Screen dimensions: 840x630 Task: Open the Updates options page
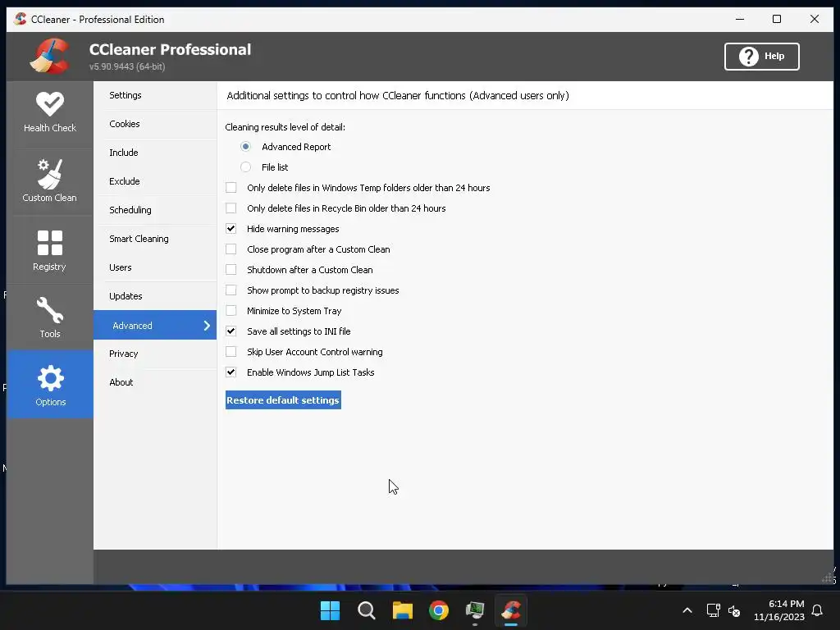(x=155, y=296)
